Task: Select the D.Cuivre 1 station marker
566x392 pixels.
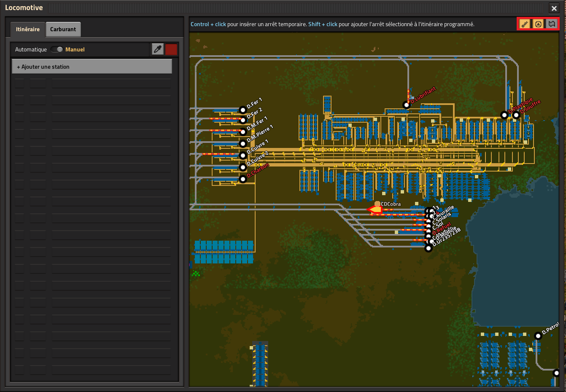Action: (243, 156)
